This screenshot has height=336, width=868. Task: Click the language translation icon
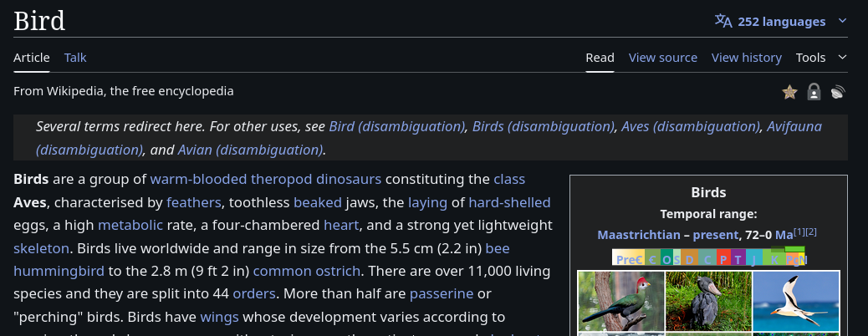723,21
